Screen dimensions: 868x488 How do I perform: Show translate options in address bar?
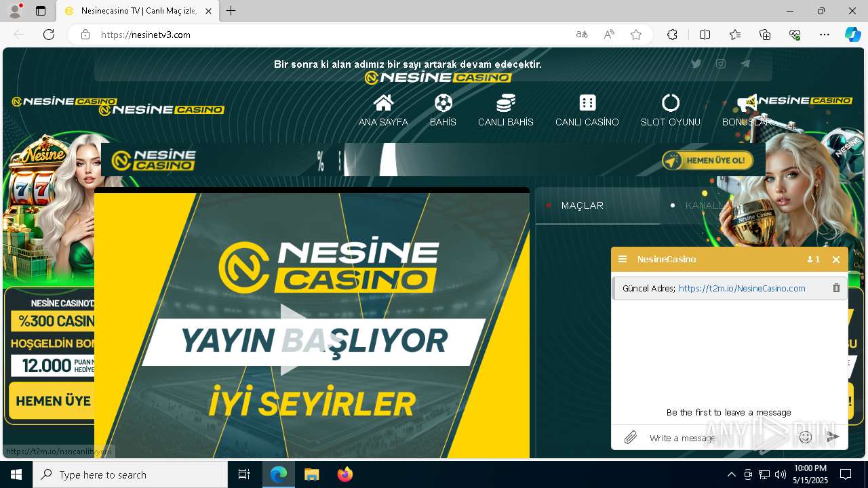click(582, 35)
